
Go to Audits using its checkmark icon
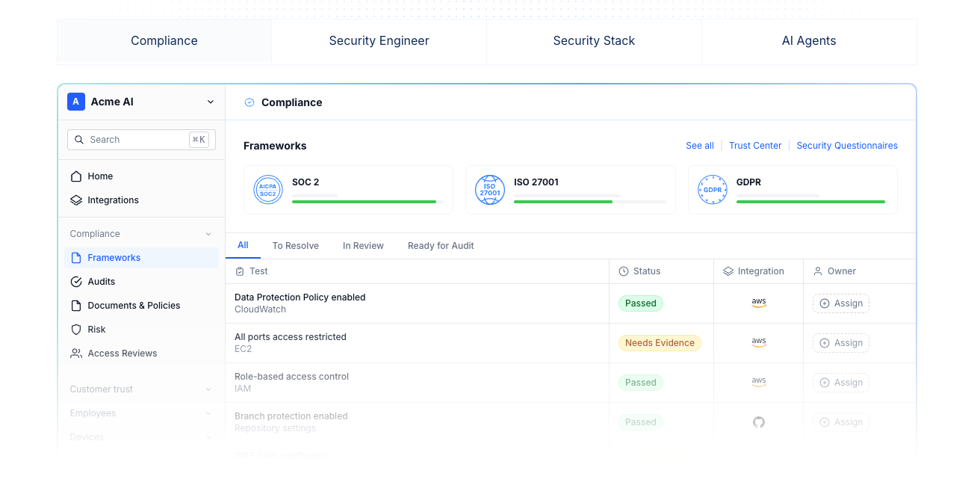76,282
